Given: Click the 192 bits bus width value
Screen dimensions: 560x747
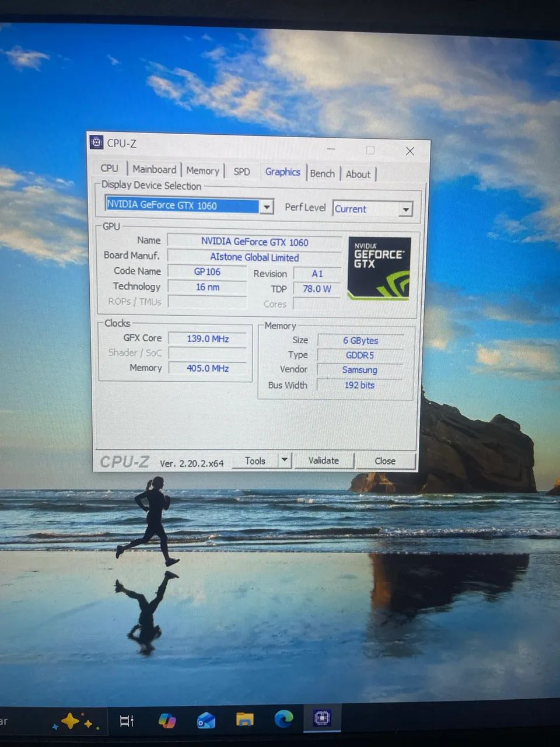Looking at the screenshot, I should [x=360, y=385].
